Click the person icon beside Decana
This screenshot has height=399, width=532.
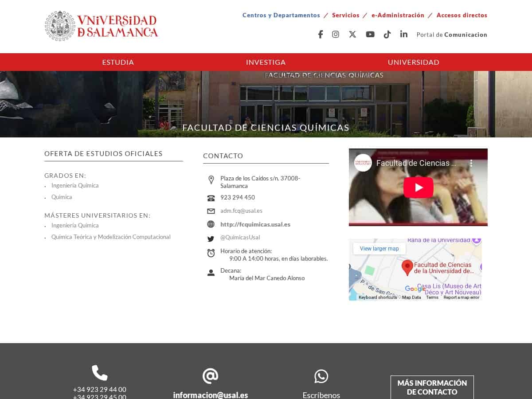pos(211,273)
